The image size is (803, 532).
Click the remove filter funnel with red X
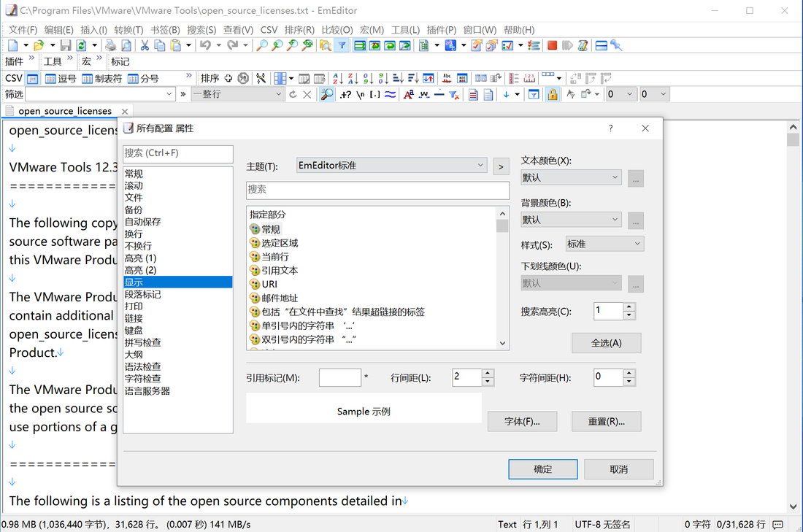click(x=454, y=94)
